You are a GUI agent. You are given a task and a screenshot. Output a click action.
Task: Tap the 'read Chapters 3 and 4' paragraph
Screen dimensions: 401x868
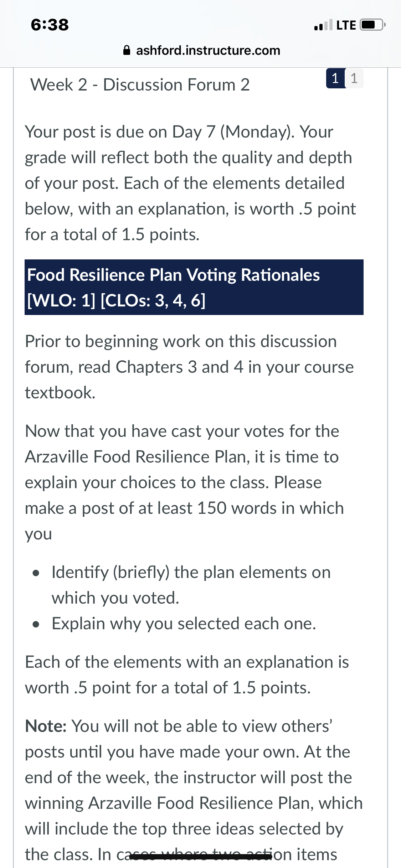189,367
